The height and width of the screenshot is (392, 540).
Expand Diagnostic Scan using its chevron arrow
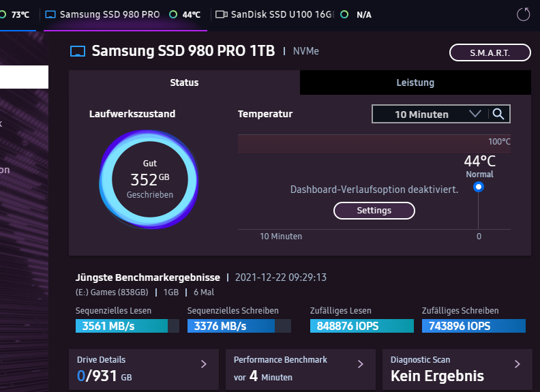click(517, 364)
